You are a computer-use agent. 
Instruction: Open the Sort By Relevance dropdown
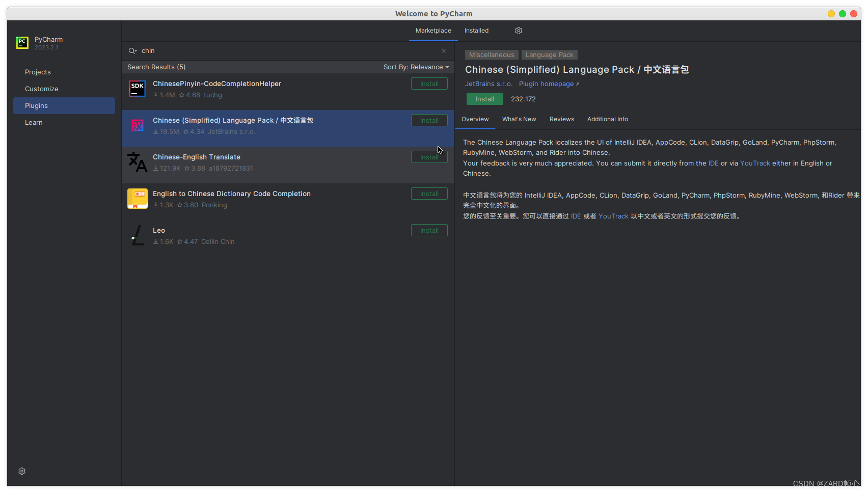click(416, 67)
